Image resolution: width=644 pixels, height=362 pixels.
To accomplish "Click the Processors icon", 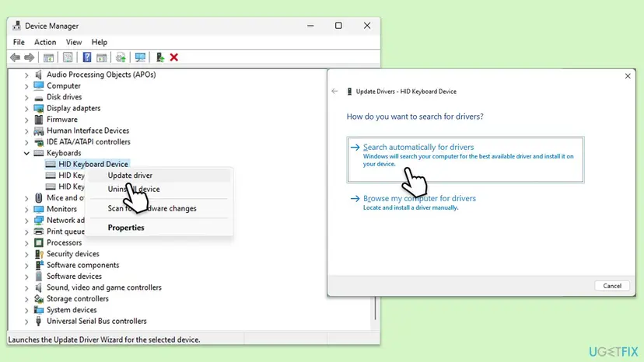I will point(39,243).
